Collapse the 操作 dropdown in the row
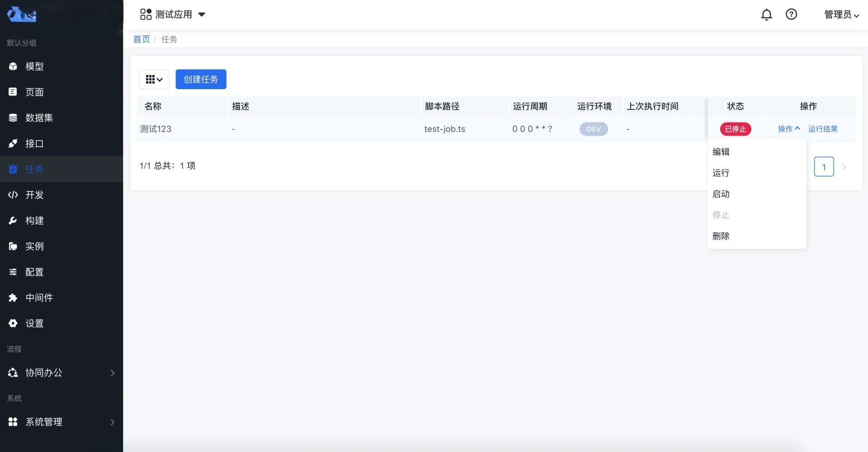The image size is (868, 452). point(789,129)
